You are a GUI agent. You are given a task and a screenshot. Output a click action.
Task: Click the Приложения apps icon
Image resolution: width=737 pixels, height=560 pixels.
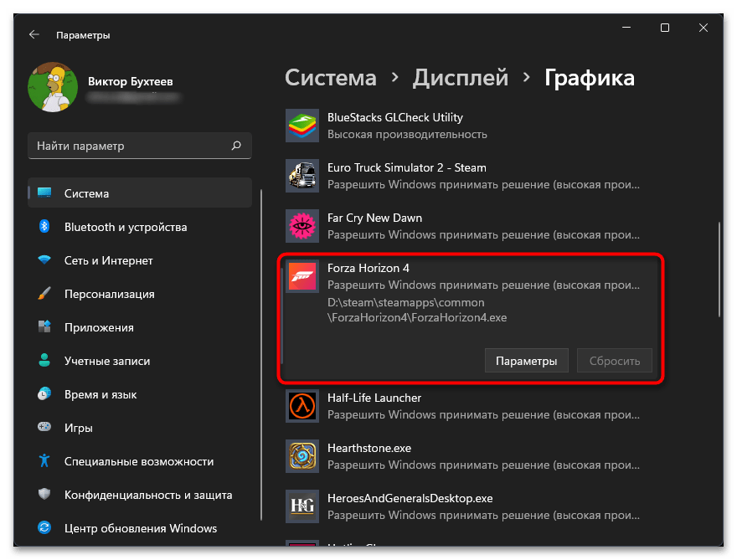(x=44, y=327)
